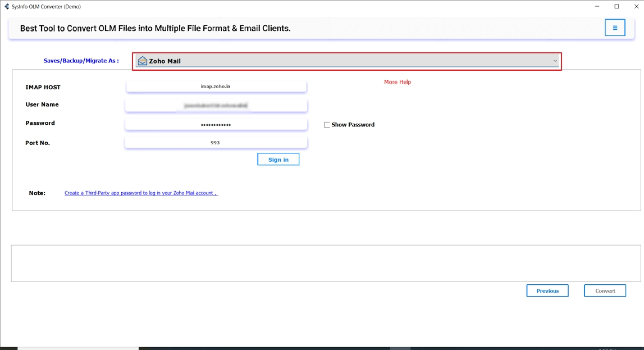
Task: Expand the Saves/Backup/Migrate As dropdown
Action: [347, 61]
